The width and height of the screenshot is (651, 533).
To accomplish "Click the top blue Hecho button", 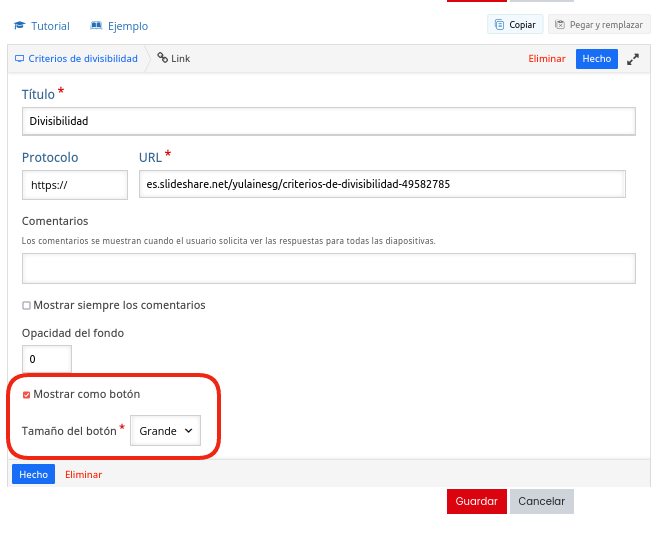I will point(596,59).
